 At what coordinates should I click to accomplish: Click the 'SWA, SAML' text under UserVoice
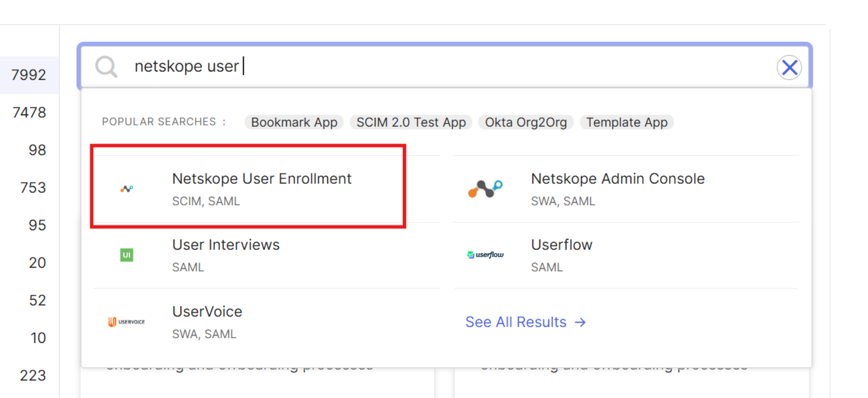[x=204, y=334]
